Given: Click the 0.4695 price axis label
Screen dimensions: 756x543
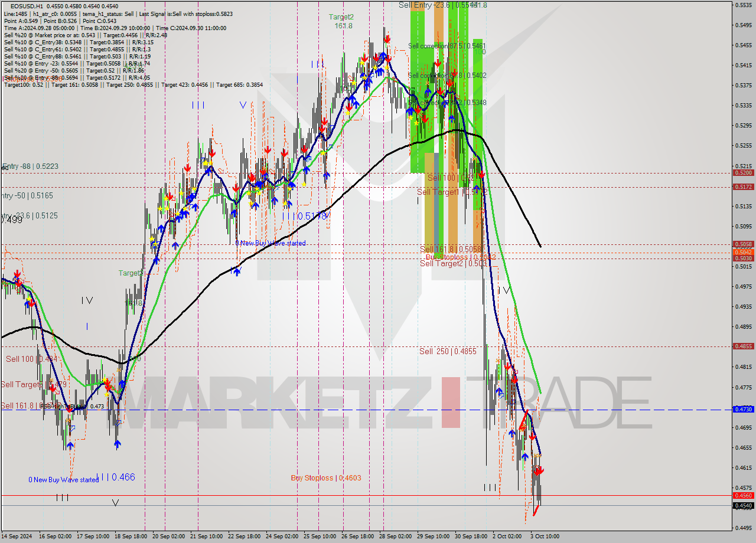Looking at the screenshot, I should point(743,427).
